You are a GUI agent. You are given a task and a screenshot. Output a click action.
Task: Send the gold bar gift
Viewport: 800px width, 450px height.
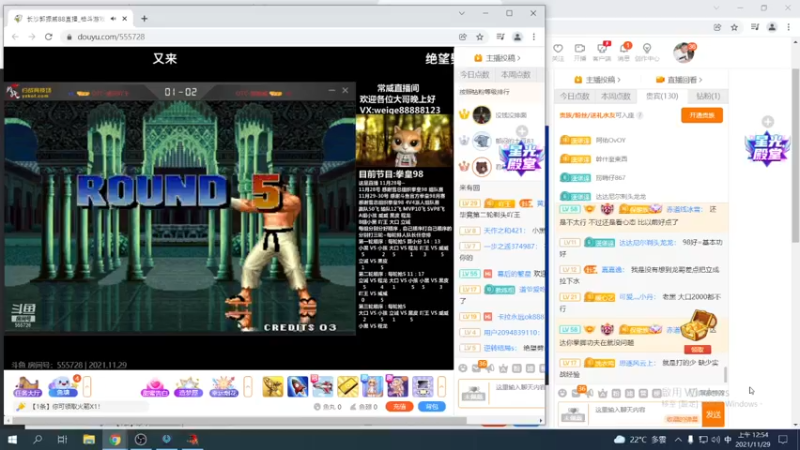click(347, 387)
